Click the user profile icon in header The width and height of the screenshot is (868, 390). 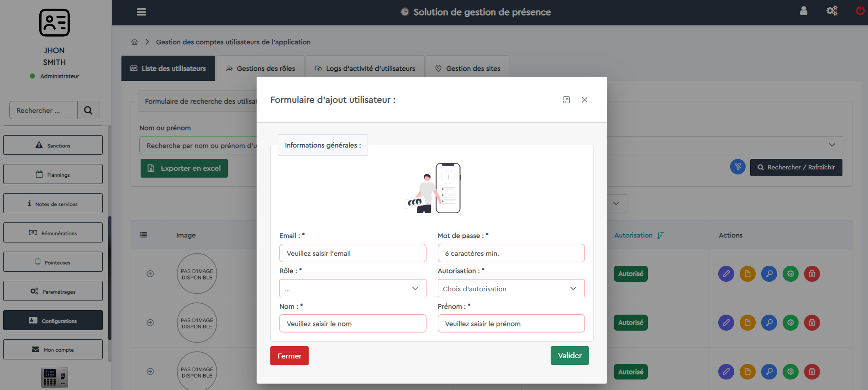[804, 11]
